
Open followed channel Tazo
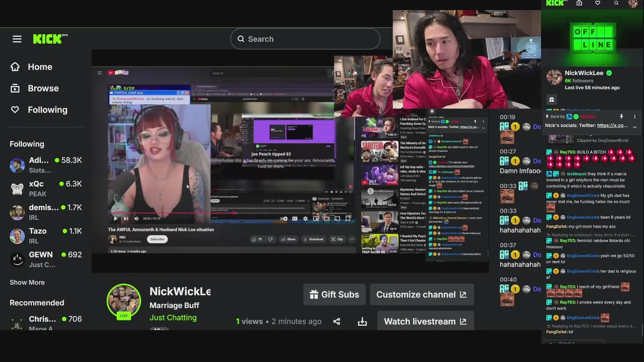pyautogui.click(x=46, y=236)
